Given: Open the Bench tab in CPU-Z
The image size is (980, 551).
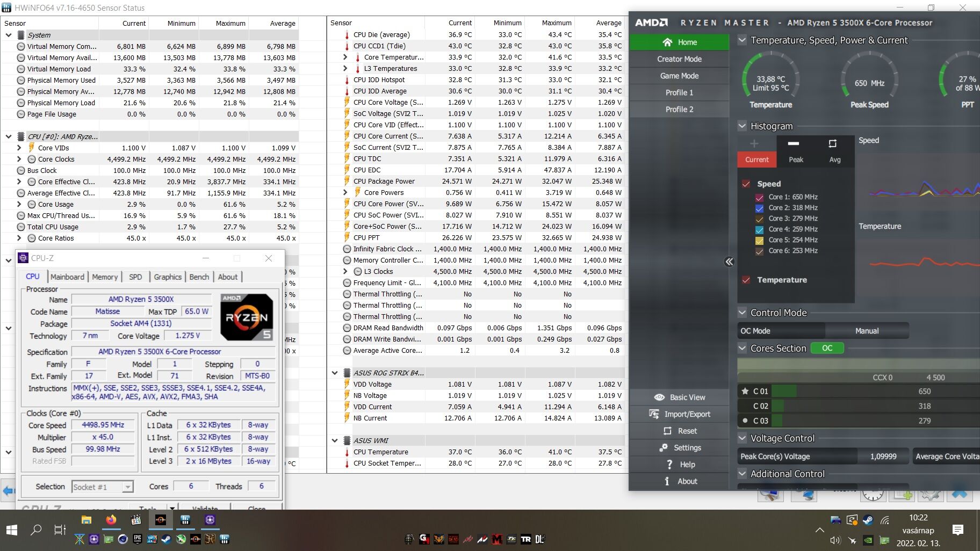Looking at the screenshot, I should [x=199, y=277].
